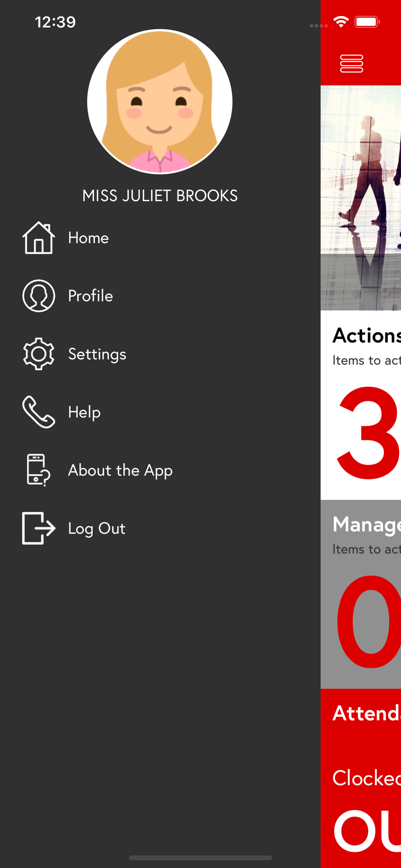Tap the 12:39 clock in status bar

(x=55, y=22)
